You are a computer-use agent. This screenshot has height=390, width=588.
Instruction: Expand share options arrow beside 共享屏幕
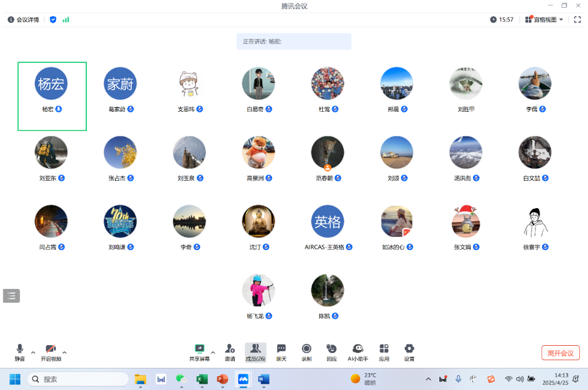click(213, 352)
